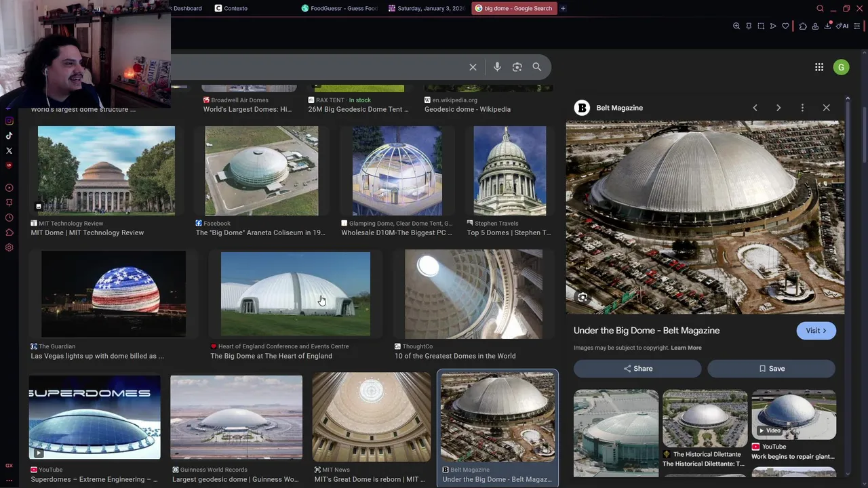Open the large dome preview image
The image size is (868, 488).
[x=705, y=217]
